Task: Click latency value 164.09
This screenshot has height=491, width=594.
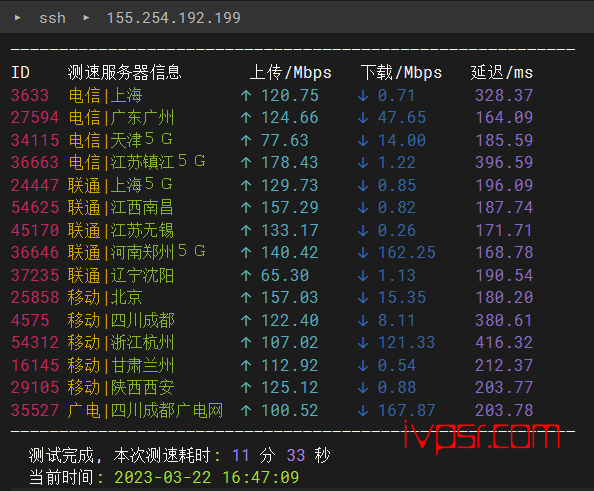Action: [504, 117]
